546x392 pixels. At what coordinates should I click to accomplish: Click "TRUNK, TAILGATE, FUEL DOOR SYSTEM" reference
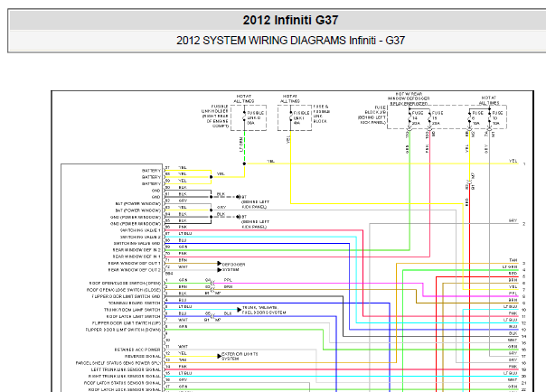tap(264, 310)
